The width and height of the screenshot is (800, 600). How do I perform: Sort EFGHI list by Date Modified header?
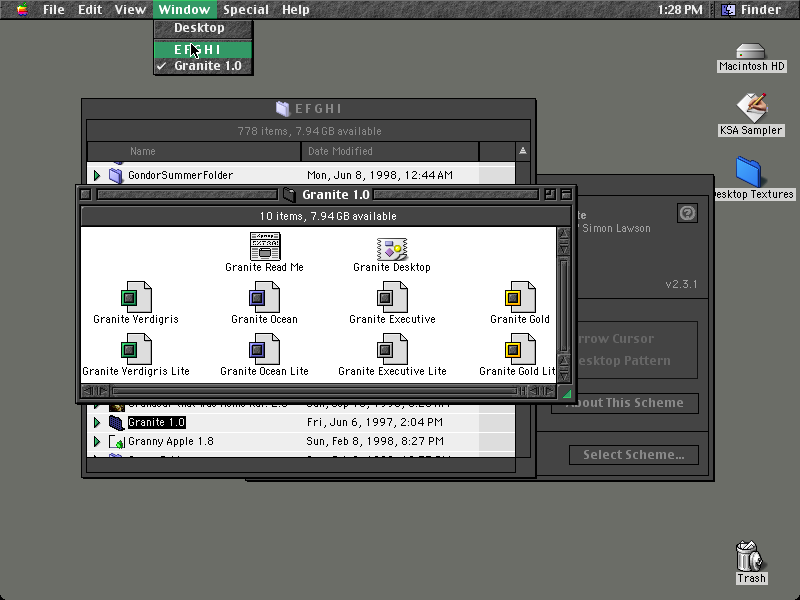[390, 152]
